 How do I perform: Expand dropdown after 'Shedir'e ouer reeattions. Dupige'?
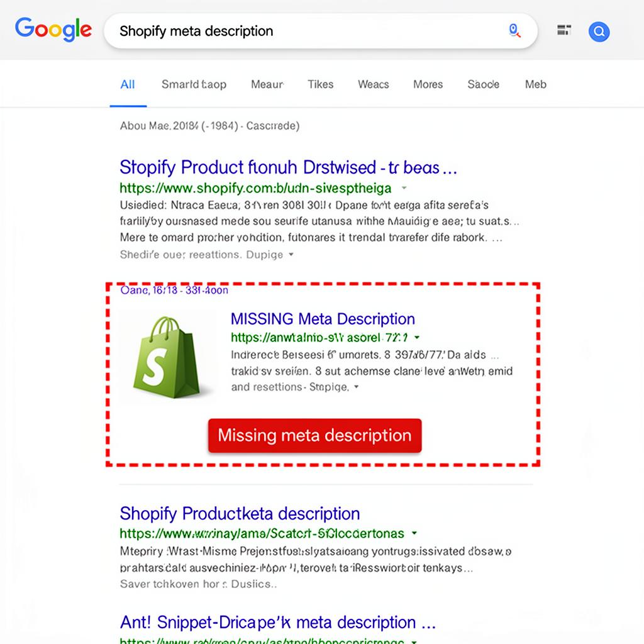pyautogui.click(x=291, y=255)
